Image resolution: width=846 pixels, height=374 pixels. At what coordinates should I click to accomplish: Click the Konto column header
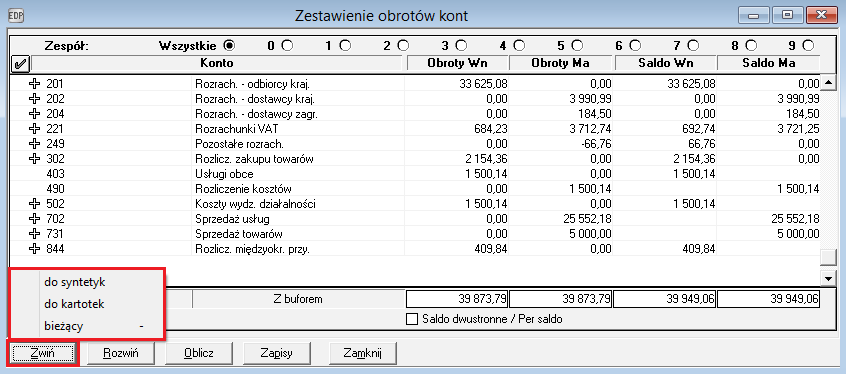(x=217, y=64)
